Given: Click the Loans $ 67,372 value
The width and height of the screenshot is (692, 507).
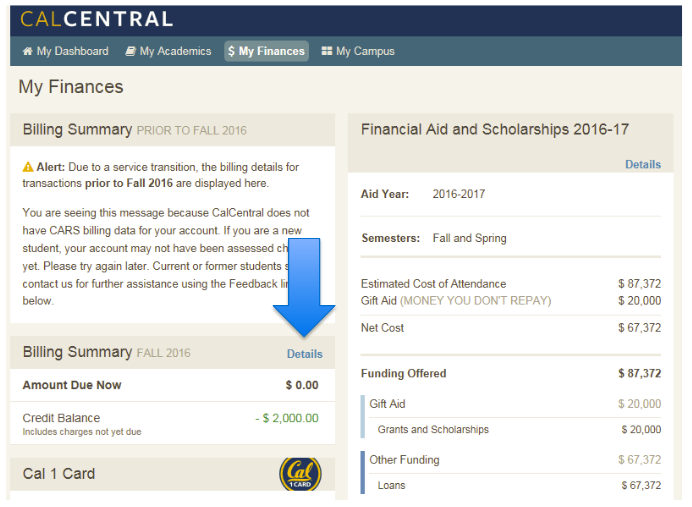Looking at the screenshot, I should click(x=641, y=485).
